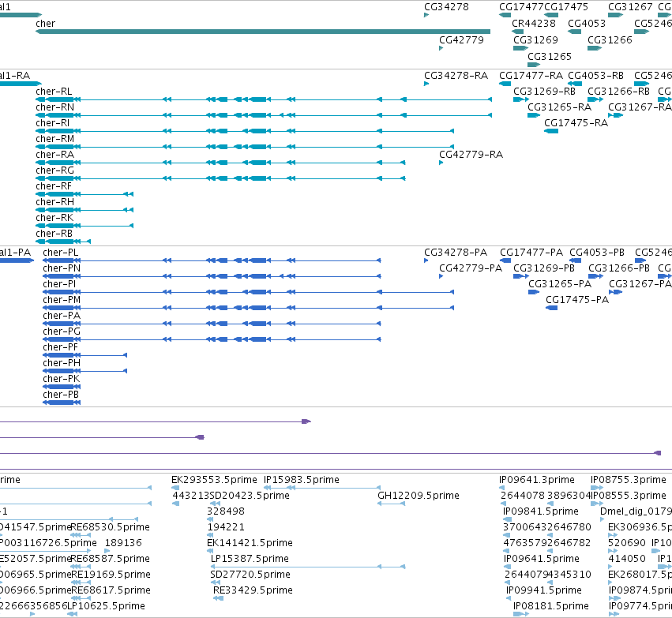Click the CR44238 gene label
This screenshot has width=672, height=618.
click(534, 24)
